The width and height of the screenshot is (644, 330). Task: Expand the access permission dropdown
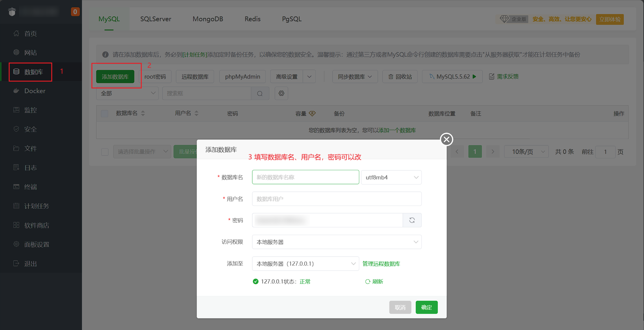(x=336, y=242)
